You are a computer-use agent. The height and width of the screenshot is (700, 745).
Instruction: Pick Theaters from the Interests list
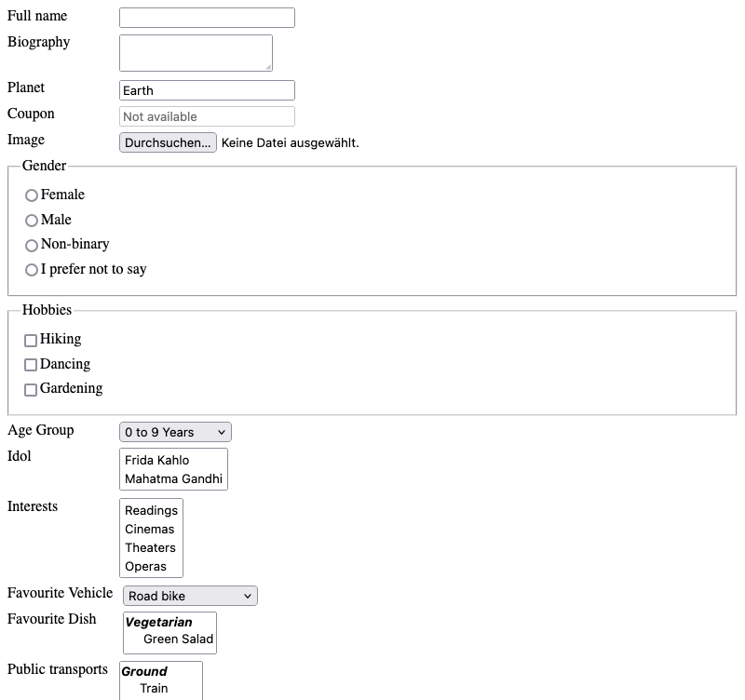151,547
